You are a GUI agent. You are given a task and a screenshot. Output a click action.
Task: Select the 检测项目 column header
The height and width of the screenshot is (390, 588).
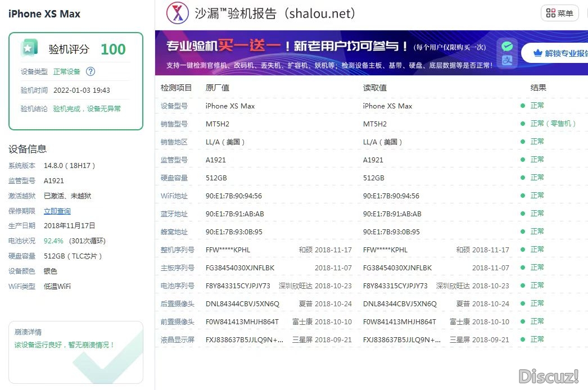pos(176,88)
